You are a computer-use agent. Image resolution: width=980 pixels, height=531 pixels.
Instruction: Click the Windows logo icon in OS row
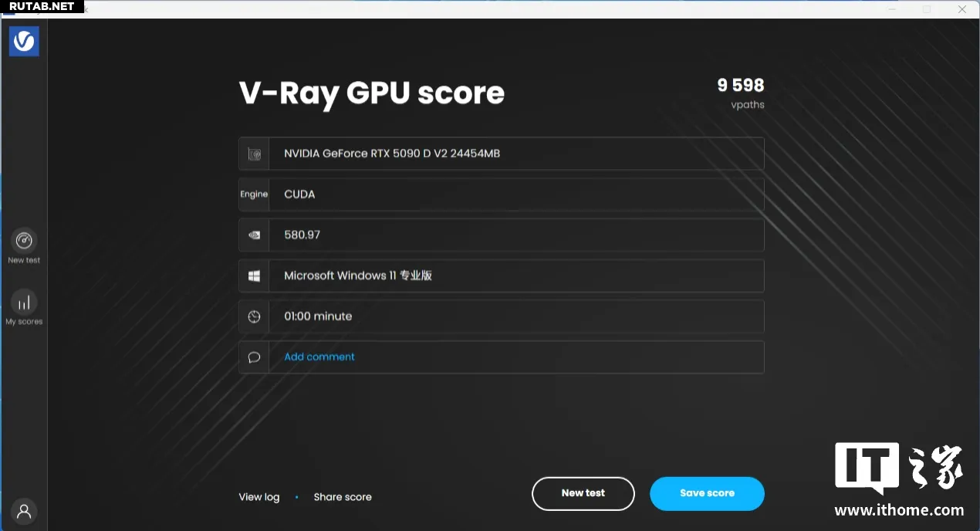click(x=254, y=276)
